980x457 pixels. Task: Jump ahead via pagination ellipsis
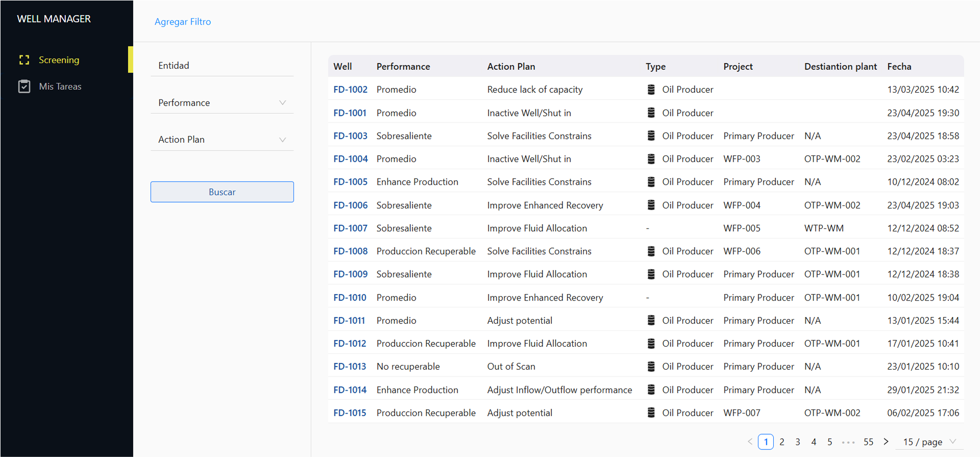click(848, 442)
